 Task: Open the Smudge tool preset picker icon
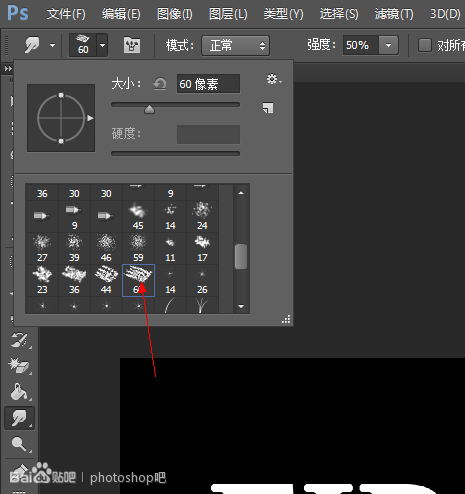pos(32,45)
